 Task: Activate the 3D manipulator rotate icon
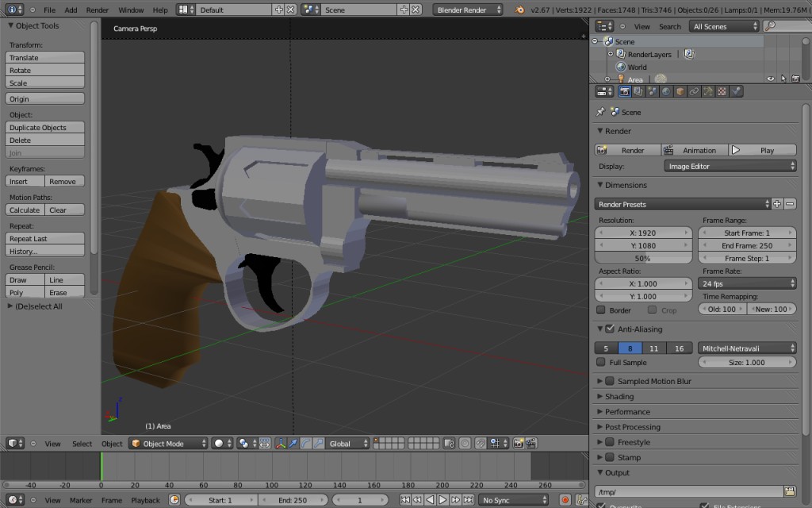(x=306, y=444)
